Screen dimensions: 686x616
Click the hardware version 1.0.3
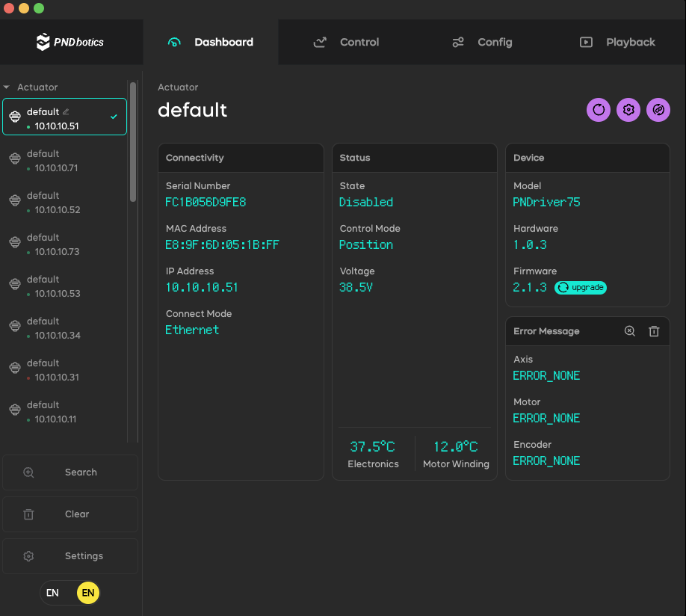coord(530,244)
